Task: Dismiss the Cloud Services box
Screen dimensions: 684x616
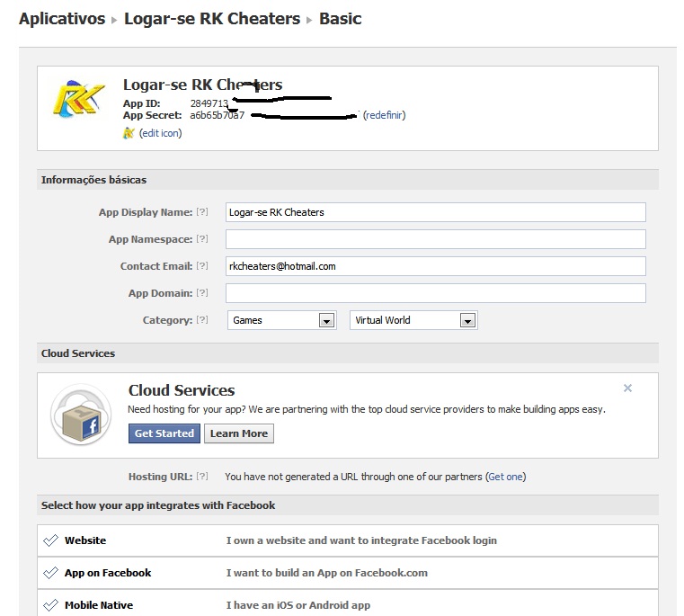Action: (x=627, y=388)
